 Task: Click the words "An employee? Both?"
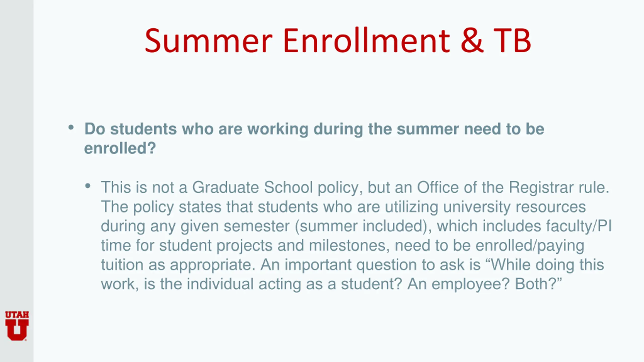[485, 284]
